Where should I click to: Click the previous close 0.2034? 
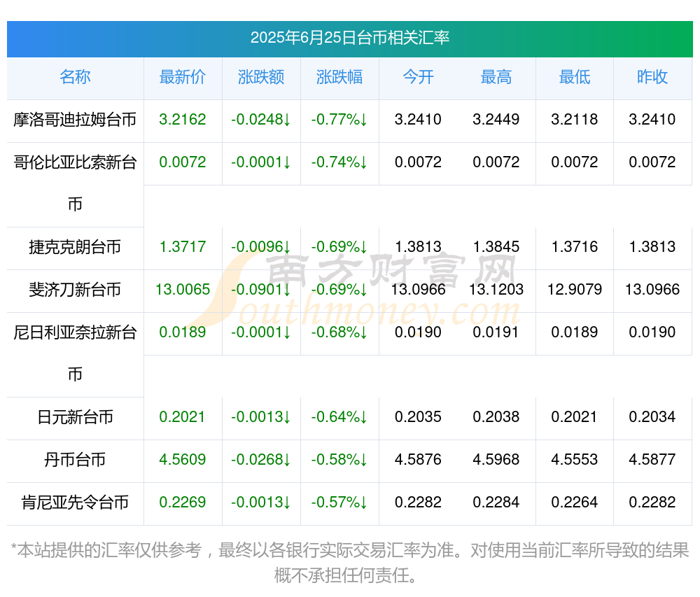[x=652, y=417]
